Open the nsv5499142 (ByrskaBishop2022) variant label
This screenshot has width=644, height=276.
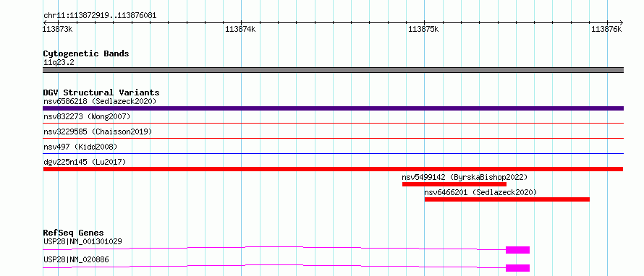point(465,177)
